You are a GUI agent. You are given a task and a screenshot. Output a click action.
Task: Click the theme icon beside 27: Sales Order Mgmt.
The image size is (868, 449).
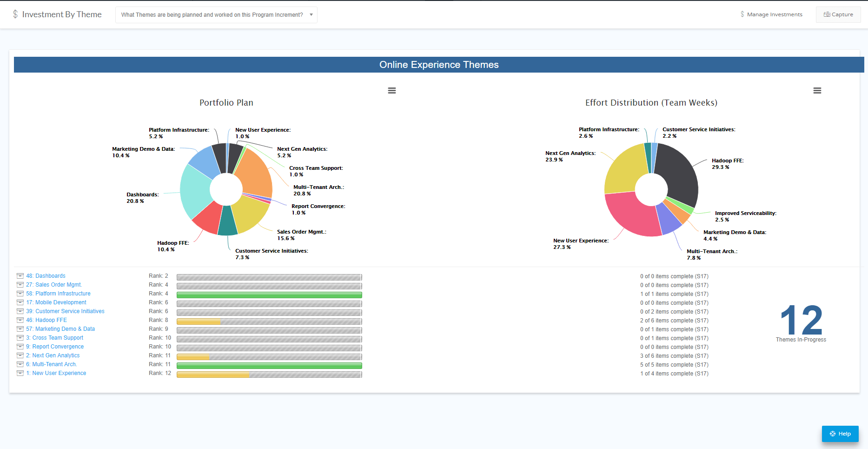[20, 285]
